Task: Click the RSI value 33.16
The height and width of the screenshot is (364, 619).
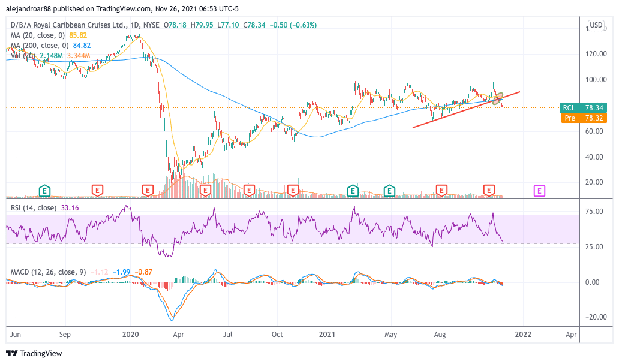Action: pos(70,207)
